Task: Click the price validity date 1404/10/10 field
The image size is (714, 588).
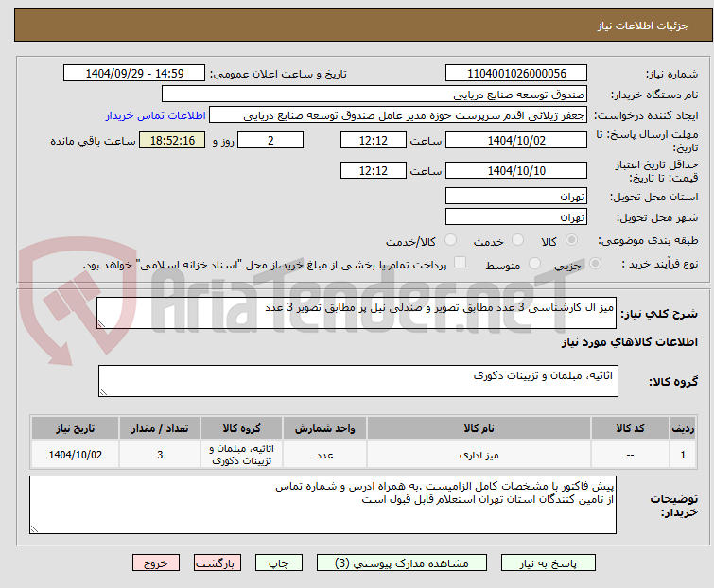Action: tap(516, 170)
